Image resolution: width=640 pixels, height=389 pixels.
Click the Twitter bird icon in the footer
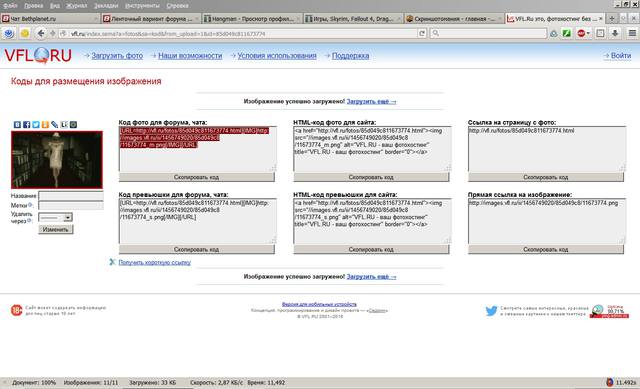pyautogui.click(x=491, y=311)
